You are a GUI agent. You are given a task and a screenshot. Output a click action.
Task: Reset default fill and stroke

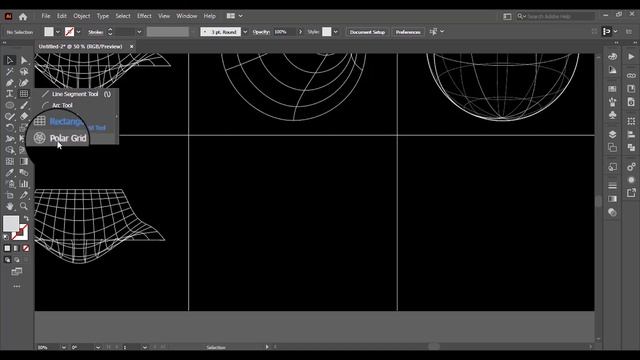[6, 237]
